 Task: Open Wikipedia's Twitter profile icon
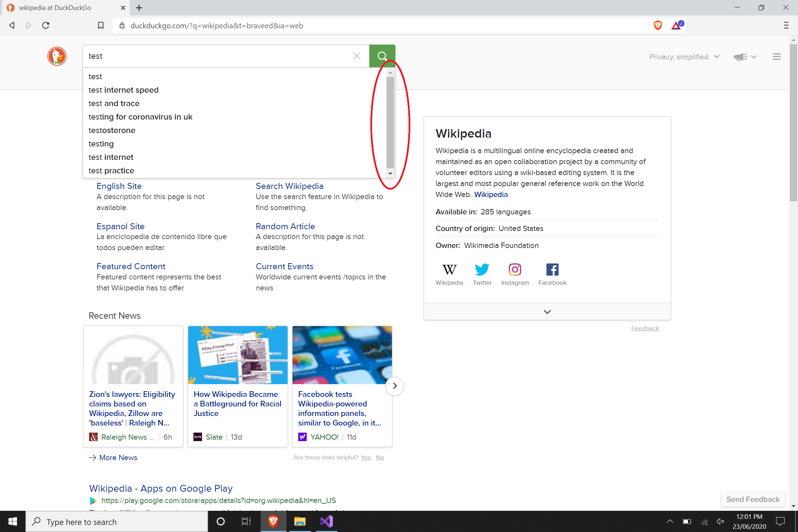pyautogui.click(x=482, y=270)
